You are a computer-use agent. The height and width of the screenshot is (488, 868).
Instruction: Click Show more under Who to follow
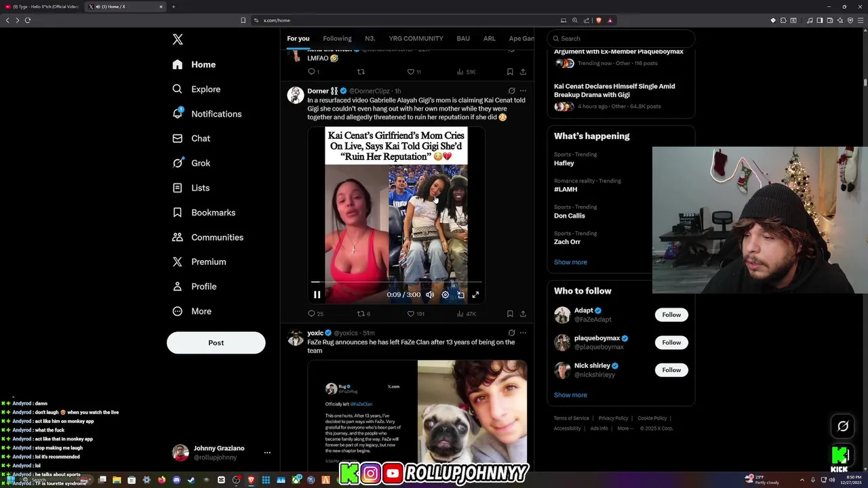(x=570, y=395)
